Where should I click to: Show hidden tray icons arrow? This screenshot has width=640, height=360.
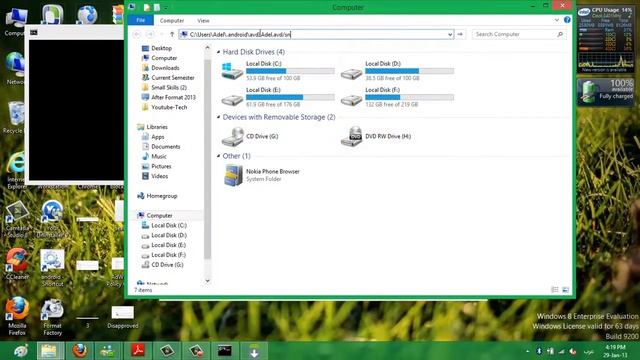coord(527,351)
